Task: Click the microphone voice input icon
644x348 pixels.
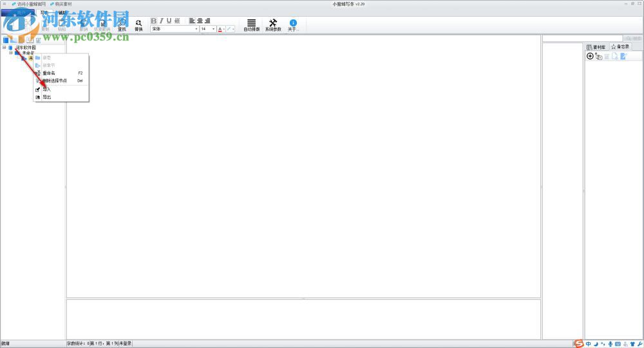Action: tap(611, 344)
